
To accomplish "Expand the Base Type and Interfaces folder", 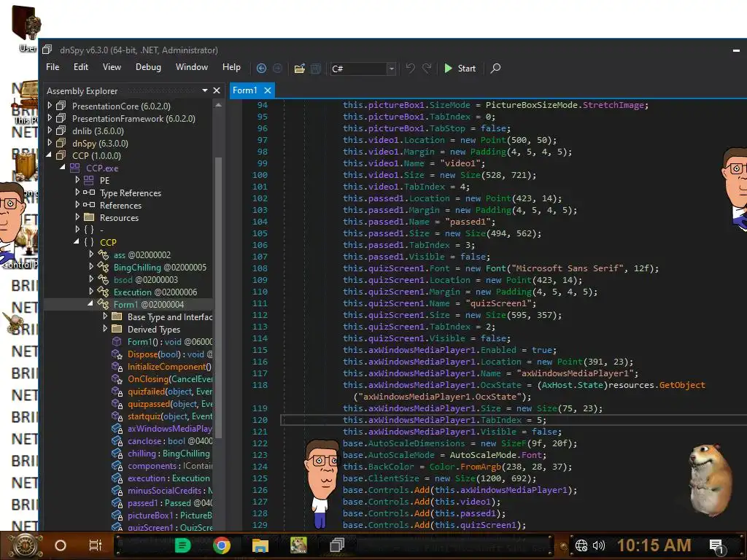I will [105, 316].
